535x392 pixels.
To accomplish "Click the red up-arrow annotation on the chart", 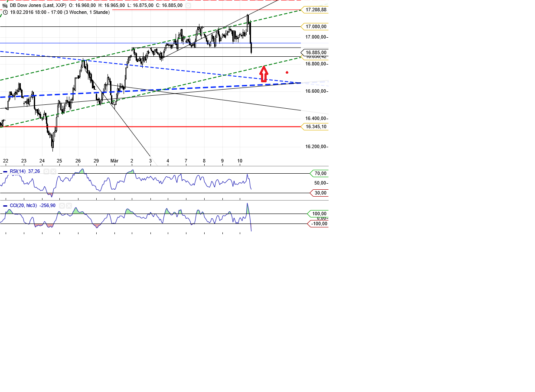I will tap(264, 74).
